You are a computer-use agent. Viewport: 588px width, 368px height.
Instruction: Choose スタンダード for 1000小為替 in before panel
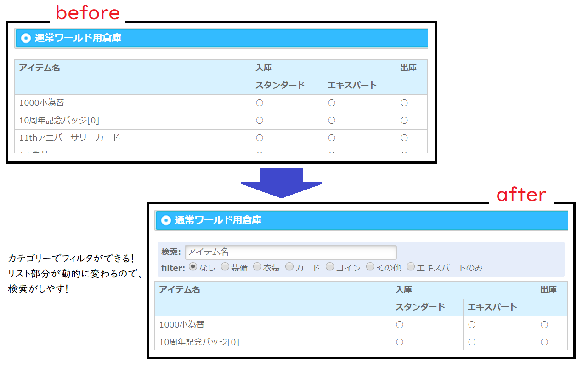click(x=260, y=103)
